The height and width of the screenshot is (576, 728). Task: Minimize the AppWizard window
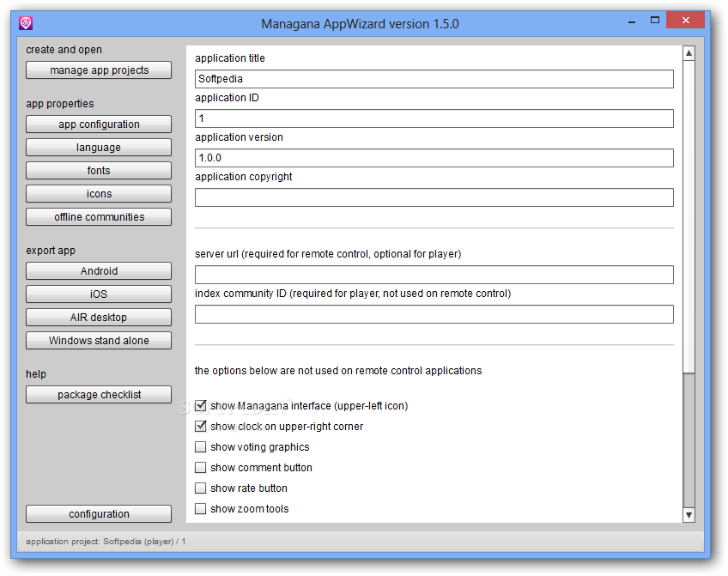pyautogui.click(x=632, y=21)
